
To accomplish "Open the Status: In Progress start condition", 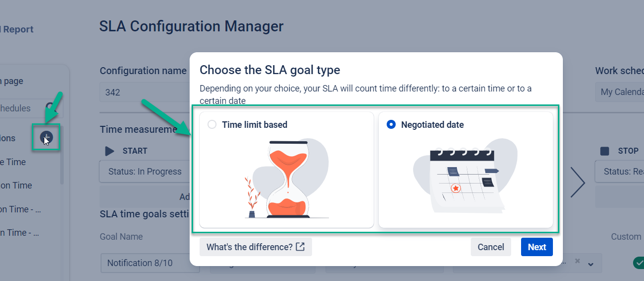I will 144,172.
